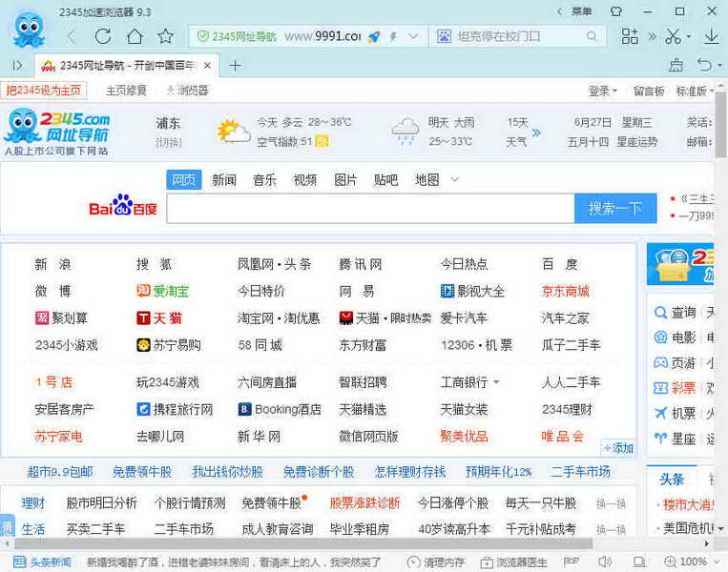This screenshot has width=728, height=572.
Task: Expand the 工商银行 dropdown arrow
Action: click(496, 382)
